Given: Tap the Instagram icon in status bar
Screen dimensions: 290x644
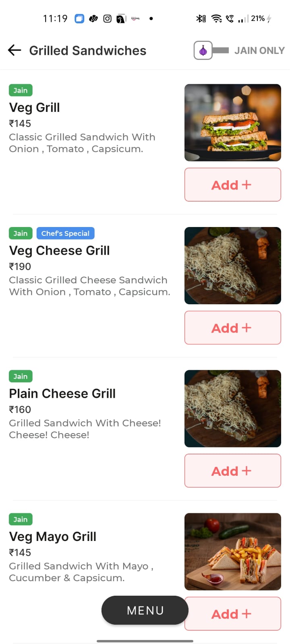Looking at the screenshot, I should pyautogui.click(x=107, y=19).
